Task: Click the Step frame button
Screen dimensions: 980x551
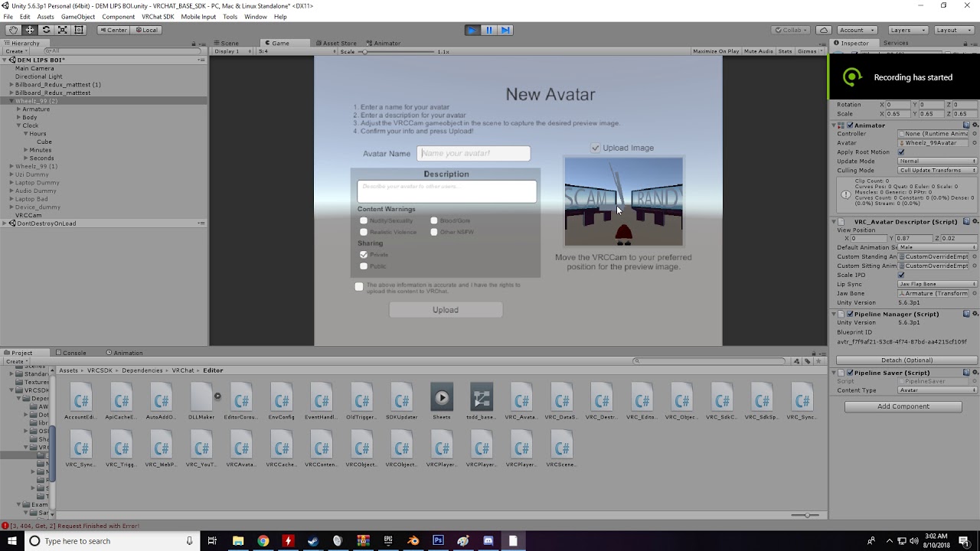Action: (x=505, y=30)
